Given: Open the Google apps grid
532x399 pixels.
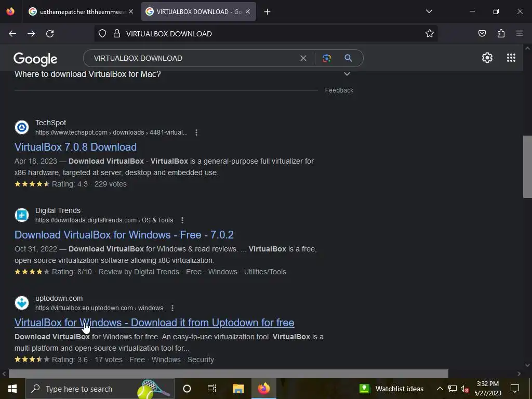Looking at the screenshot, I should (x=511, y=58).
